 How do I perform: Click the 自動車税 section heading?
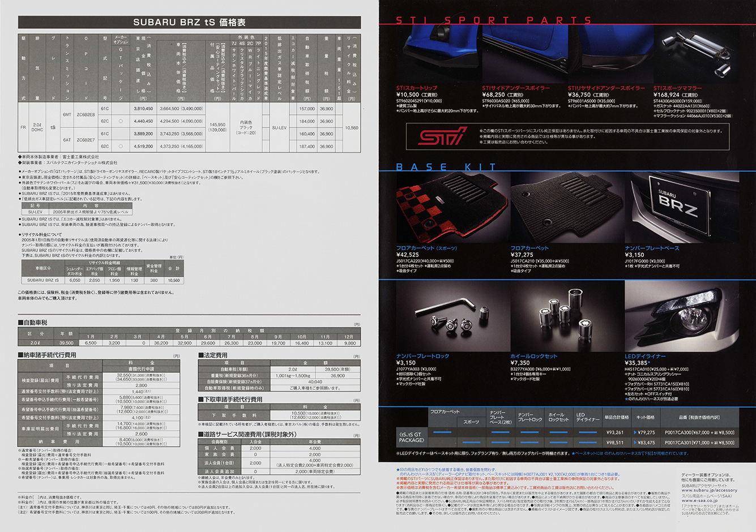[x=33, y=323]
